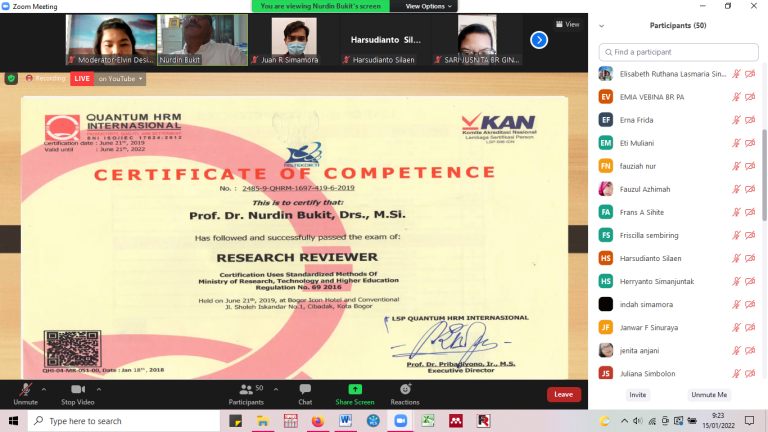This screenshot has height=432, width=768.
Task: Click the taskbar clock showing 9:23
Action: click(719, 421)
